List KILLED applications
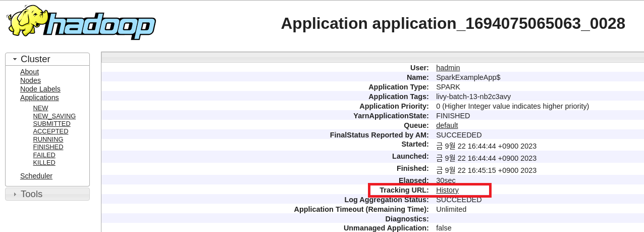 pos(44,162)
